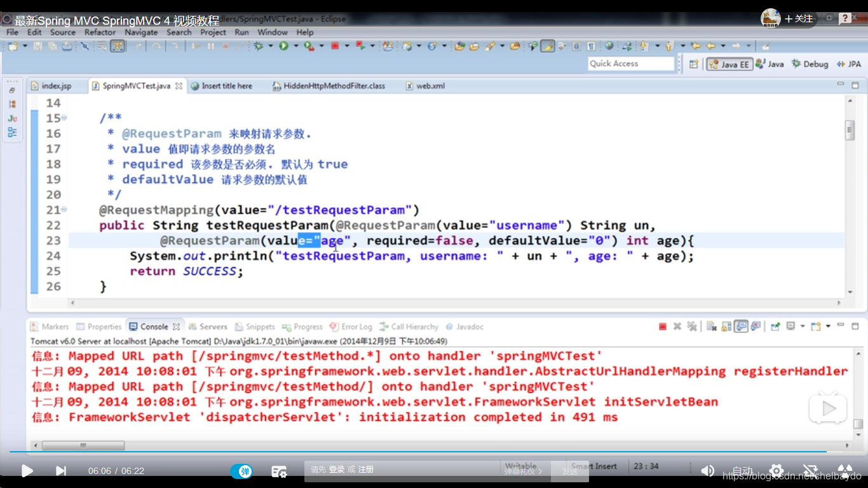
Task: Open the Markers view tab
Action: [50, 327]
